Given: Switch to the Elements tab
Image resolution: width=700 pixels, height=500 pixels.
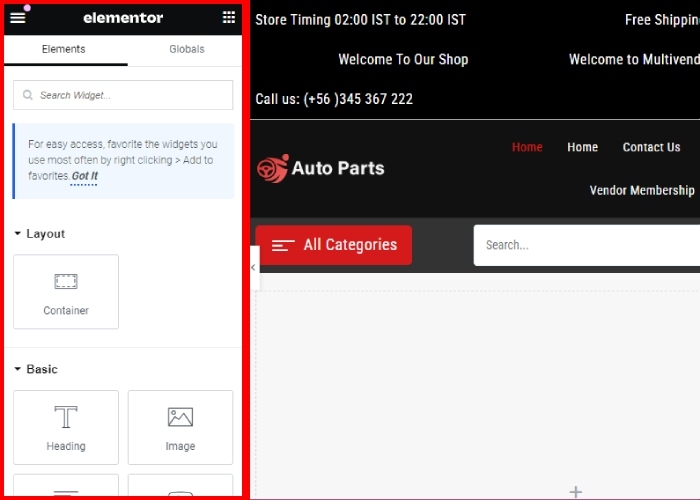Looking at the screenshot, I should [x=64, y=49].
